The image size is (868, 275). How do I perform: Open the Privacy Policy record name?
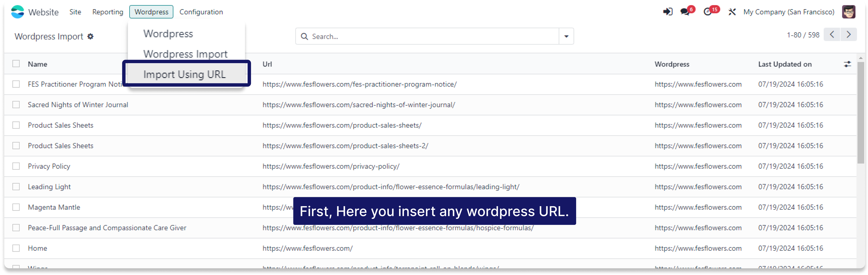coord(49,166)
